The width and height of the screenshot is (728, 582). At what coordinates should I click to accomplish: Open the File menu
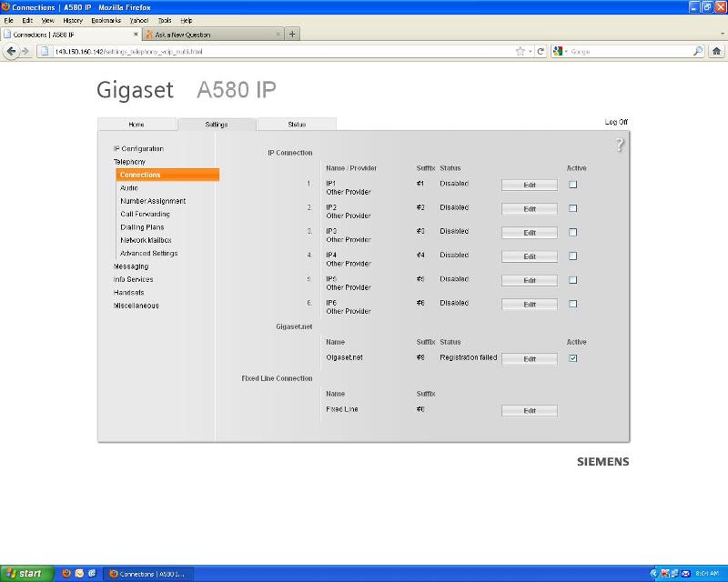tap(8, 20)
